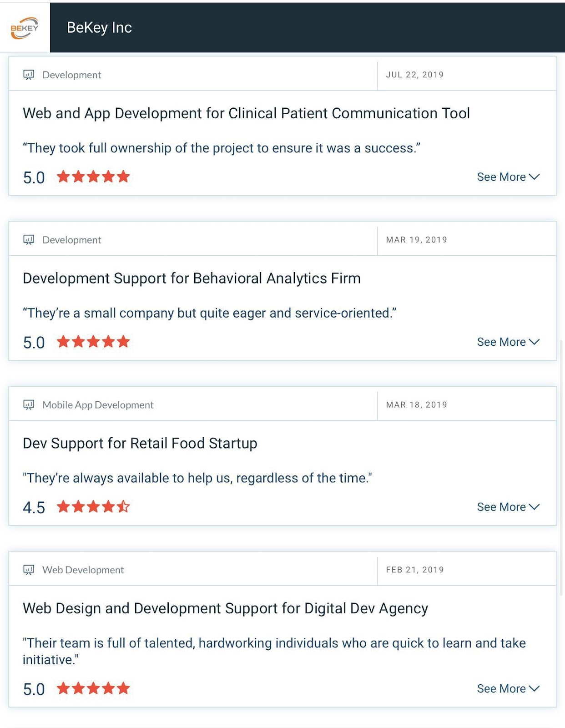Open Development Support for Behavioral Analytics Firm
The width and height of the screenshot is (565, 728).
[192, 278]
